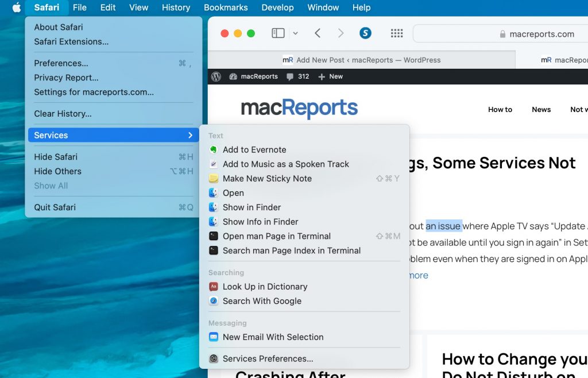This screenshot has width=588, height=378.
Task: Open the Bookmarks menu
Action: pos(226,7)
